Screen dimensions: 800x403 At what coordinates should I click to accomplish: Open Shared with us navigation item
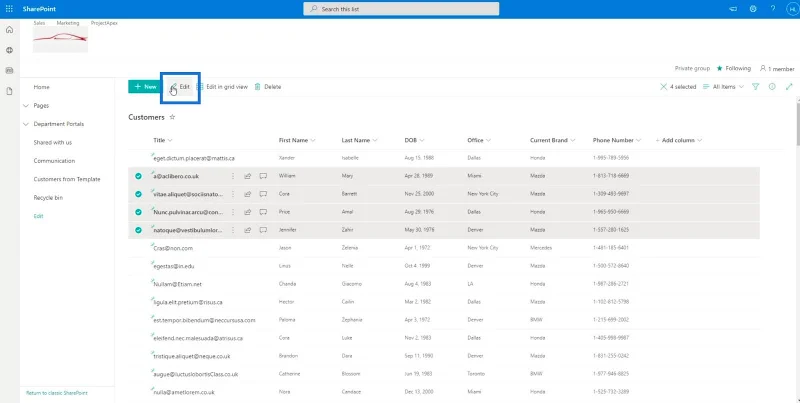53,142
